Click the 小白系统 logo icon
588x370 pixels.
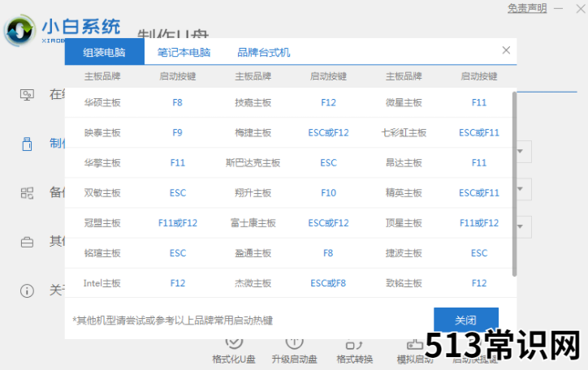19,30
